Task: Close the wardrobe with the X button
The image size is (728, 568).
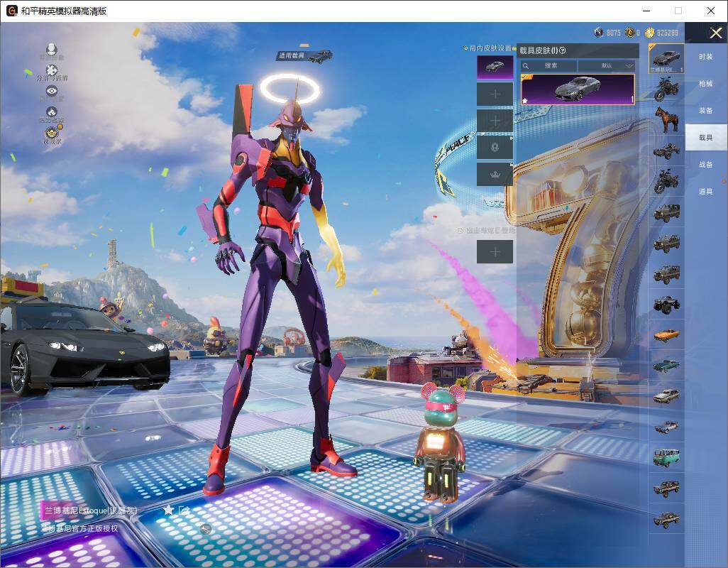Action: (x=715, y=33)
